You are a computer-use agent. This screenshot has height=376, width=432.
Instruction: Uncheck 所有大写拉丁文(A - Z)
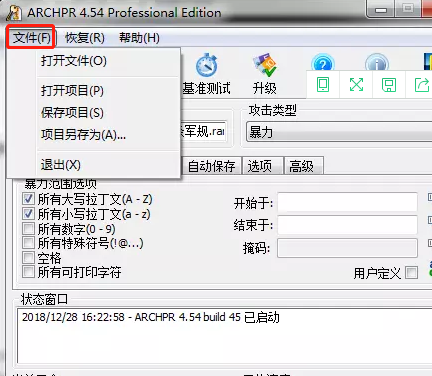click(x=28, y=199)
